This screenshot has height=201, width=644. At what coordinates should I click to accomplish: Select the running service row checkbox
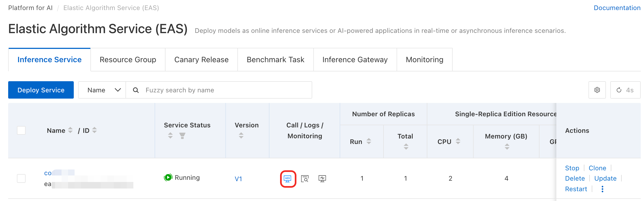tap(21, 178)
